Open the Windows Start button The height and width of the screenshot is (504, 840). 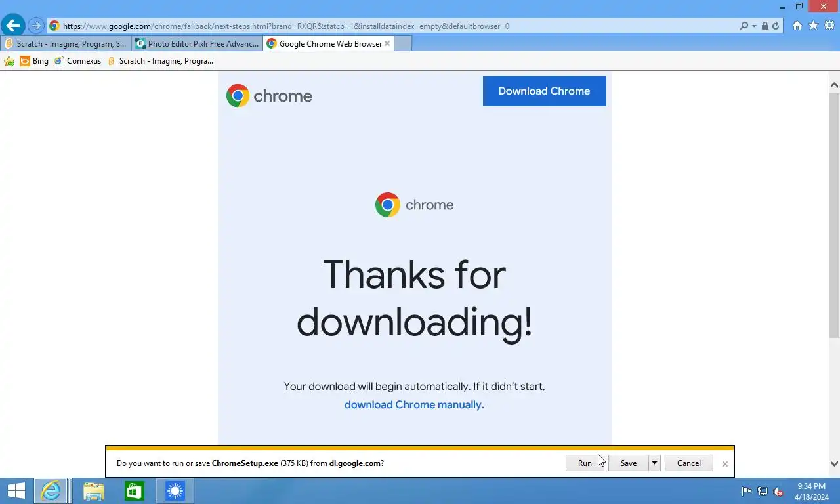click(x=16, y=491)
